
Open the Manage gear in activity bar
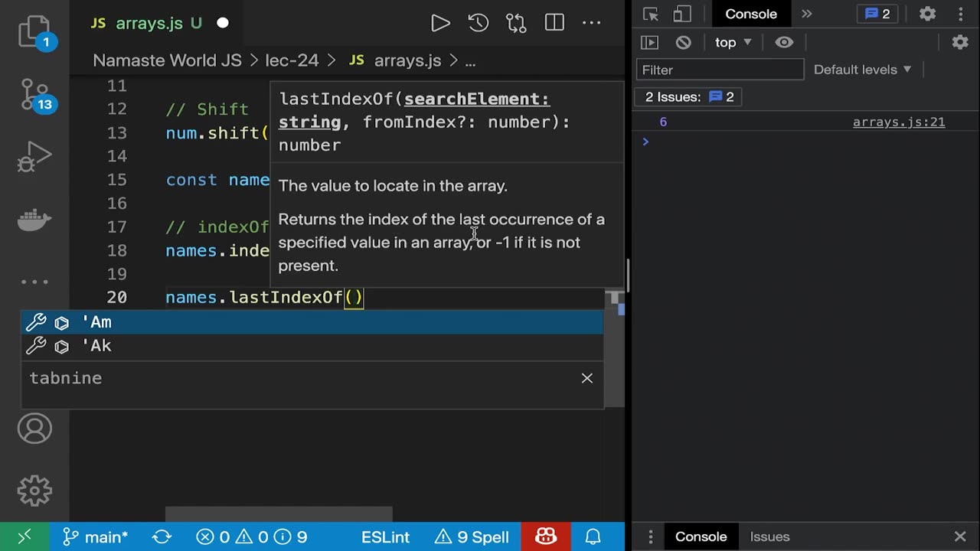pyautogui.click(x=34, y=491)
